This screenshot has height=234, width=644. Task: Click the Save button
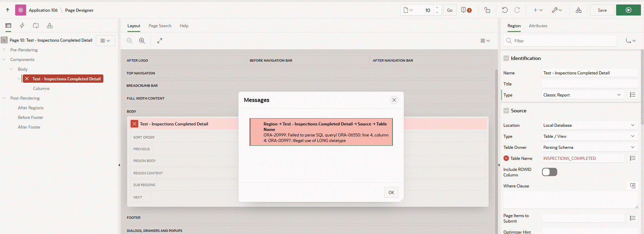602,10
